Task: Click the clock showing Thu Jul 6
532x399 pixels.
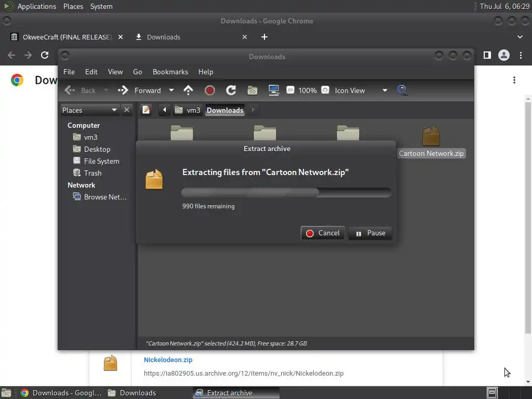Action: tap(504, 6)
